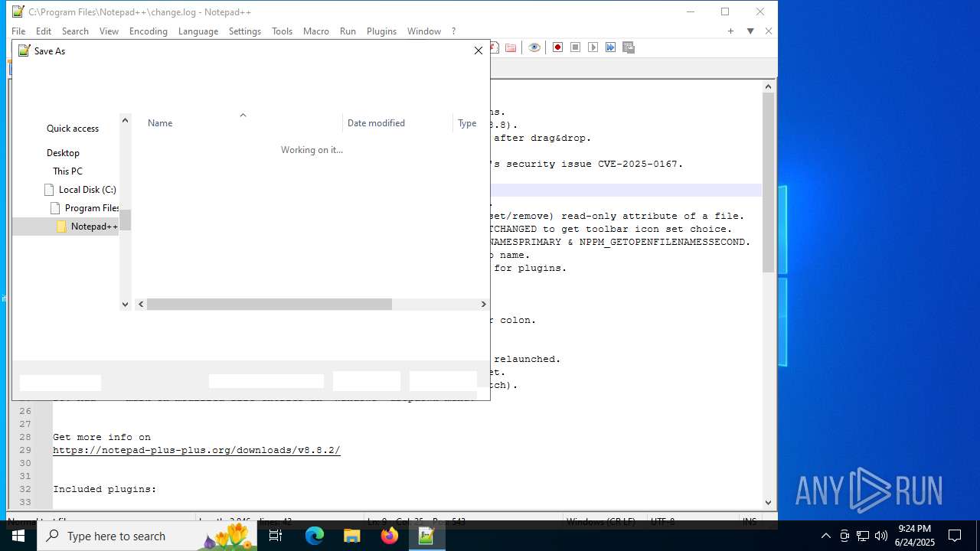
Task: Click Run macro multiple times icon
Action: [610, 47]
